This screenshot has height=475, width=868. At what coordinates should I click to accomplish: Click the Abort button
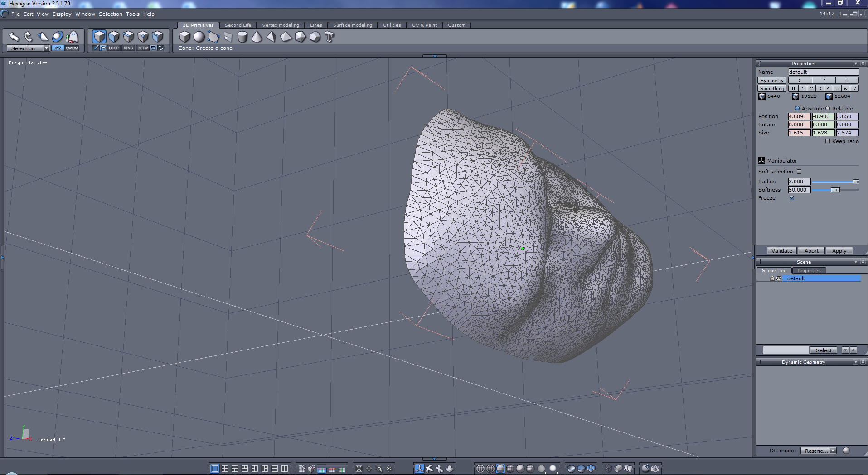click(x=811, y=250)
